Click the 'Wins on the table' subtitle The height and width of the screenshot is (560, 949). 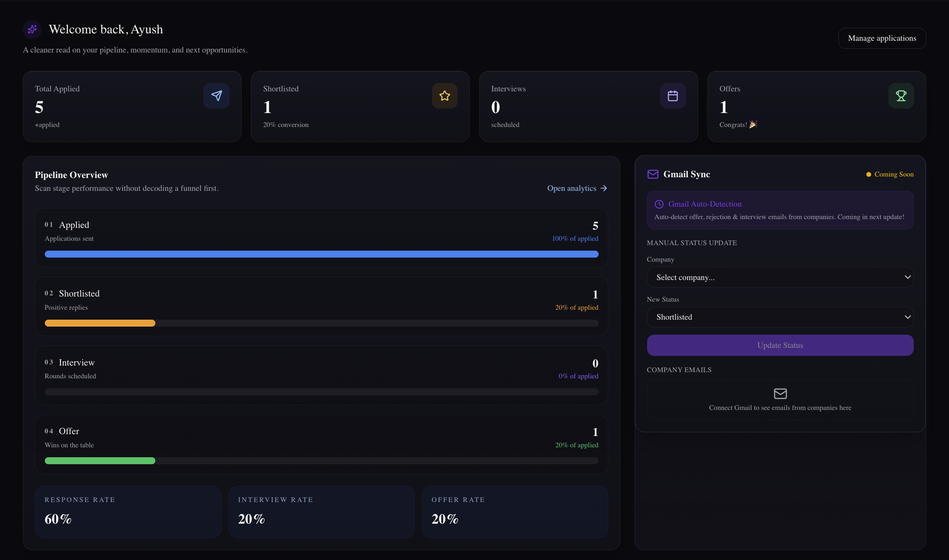(x=69, y=445)
